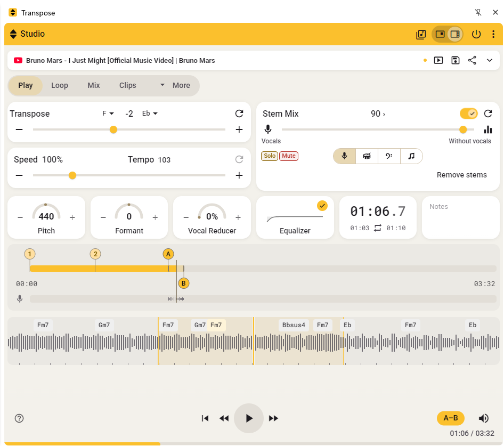
Task: Adjust the Stem Mix vocals slider
Action: pyautogui.click(x=463, y=129)
